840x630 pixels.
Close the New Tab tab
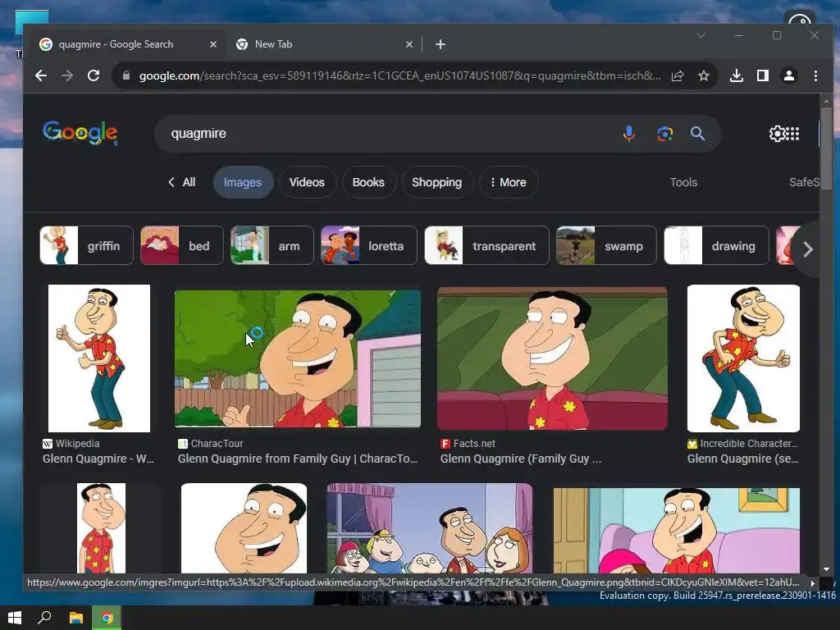coord(409,44)
